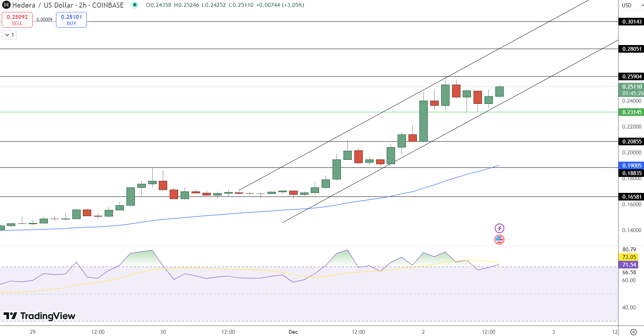Click the yellow 73.05 RSI average label

click(x=628, y=257)
